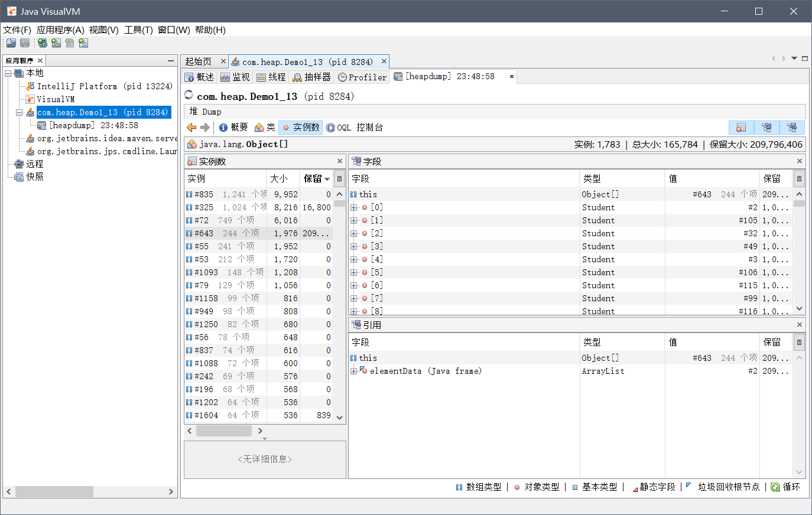Close the heapdump 23:48:58 tab
The width and height of the screenshot is (812, 515).
pyautogui.click(x=512, y=76)
